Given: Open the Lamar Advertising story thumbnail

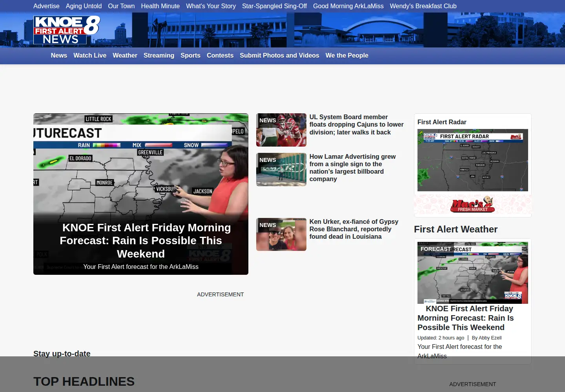Looking at the screenshot, I should coord(281,169).
